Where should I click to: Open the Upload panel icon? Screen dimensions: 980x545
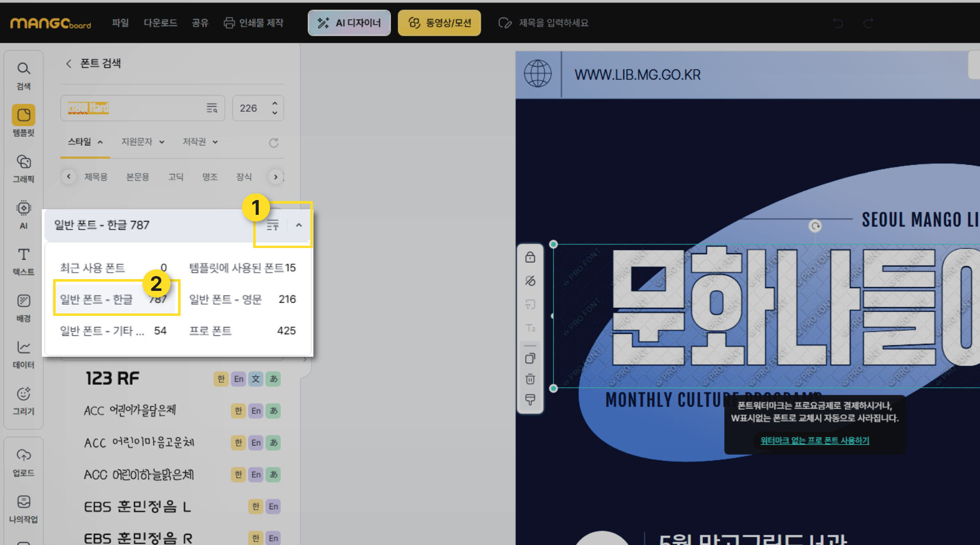[x=23, y=462]
